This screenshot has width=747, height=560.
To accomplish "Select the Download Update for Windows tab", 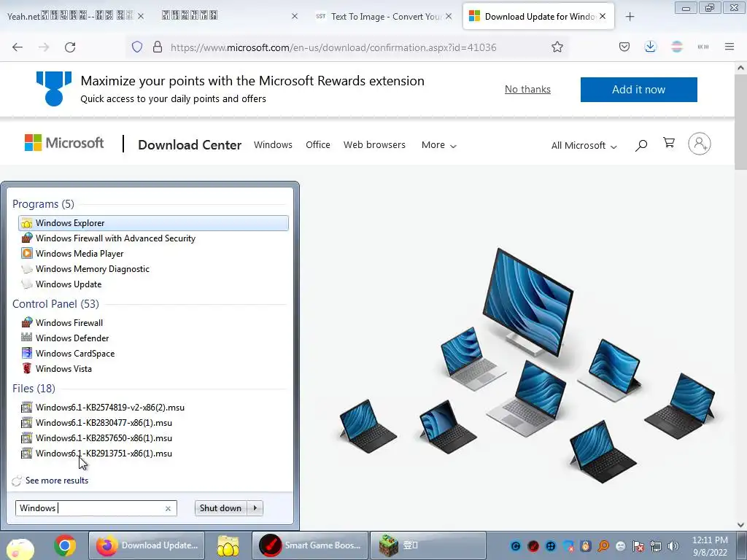I will point(538,16).
